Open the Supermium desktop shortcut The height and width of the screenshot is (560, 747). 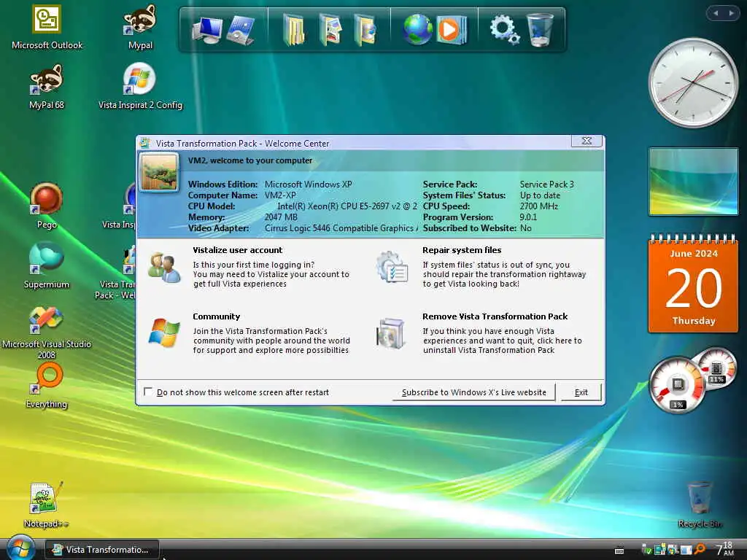(46, 265)
